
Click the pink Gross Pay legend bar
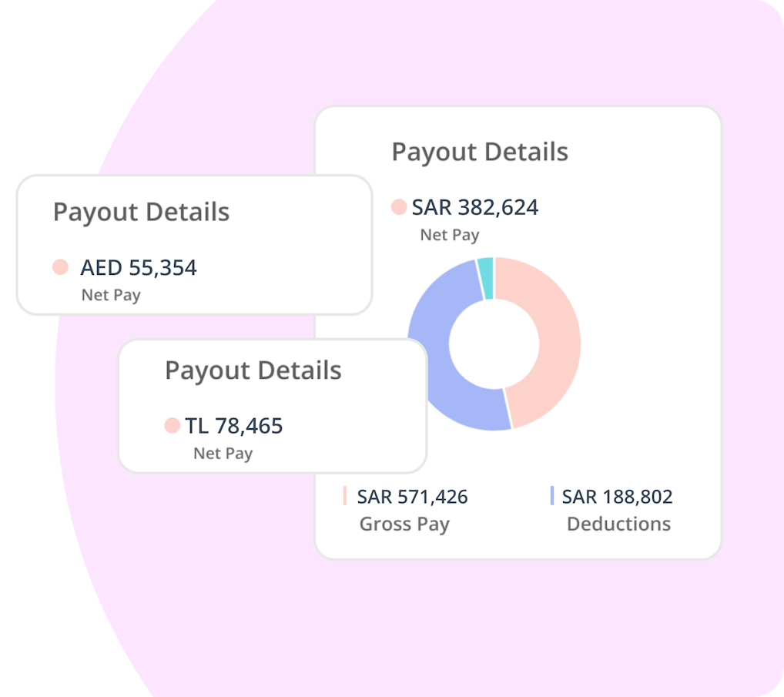[345, 496]
